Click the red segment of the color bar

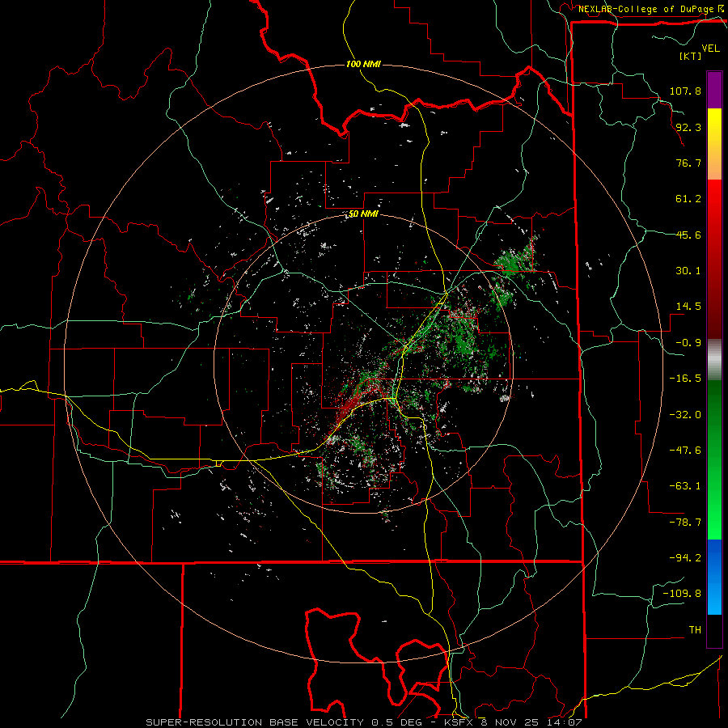(x=714, y=259)
